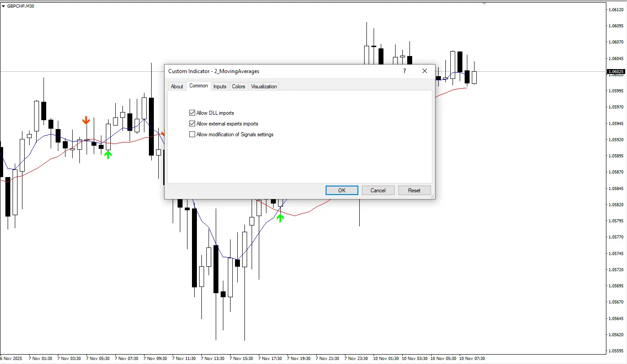
Task: Switch to the Inputs tab
Action: [x=220, y=87]
